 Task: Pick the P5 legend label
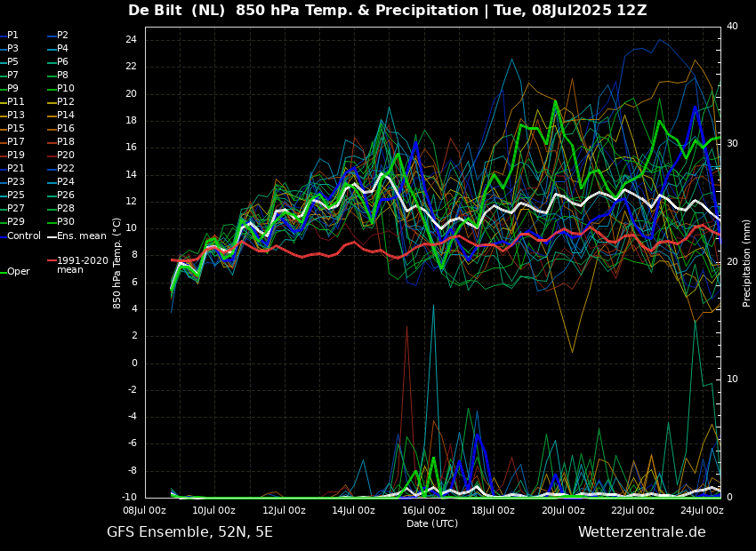tap(10, 61)
